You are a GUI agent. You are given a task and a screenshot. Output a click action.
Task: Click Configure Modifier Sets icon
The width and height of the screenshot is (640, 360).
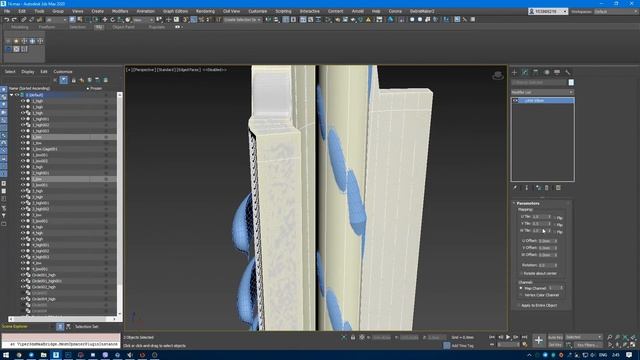tap(558, 188)
